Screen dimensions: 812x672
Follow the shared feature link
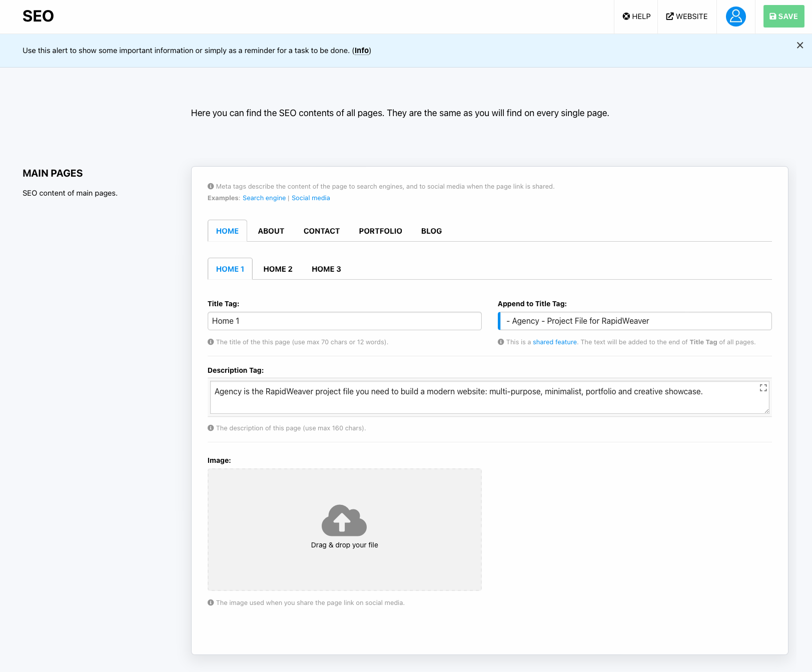point(554,342)
